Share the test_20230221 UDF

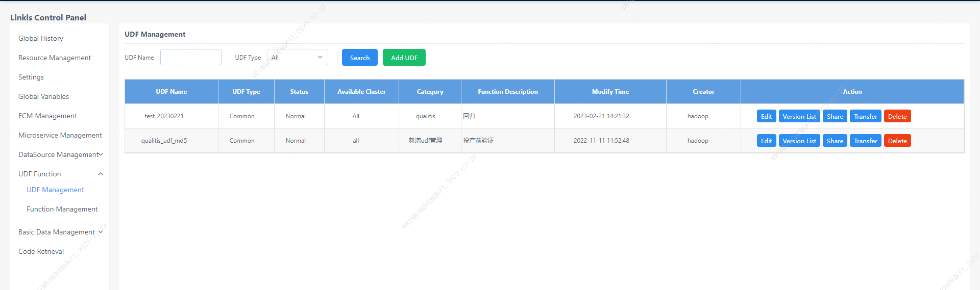click(x=835, y=116)
